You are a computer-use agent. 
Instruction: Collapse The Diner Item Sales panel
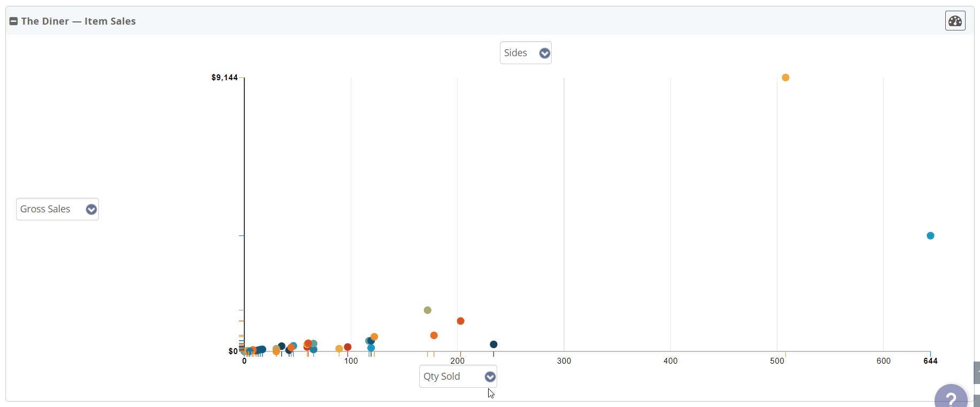(13, 21)
